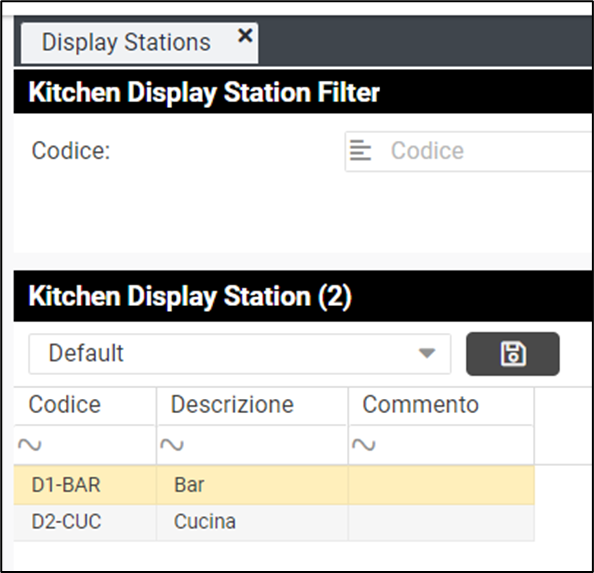The image size is (594, 573).
Task: Click the Bar description cell
Action: point(252,485)
